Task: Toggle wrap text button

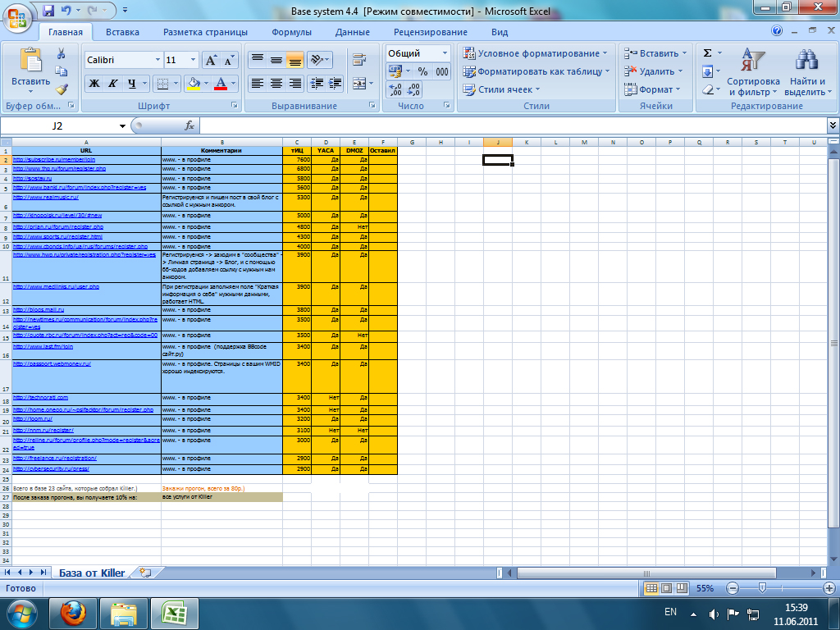Action: pyautogui.click(x=359, y=59)
